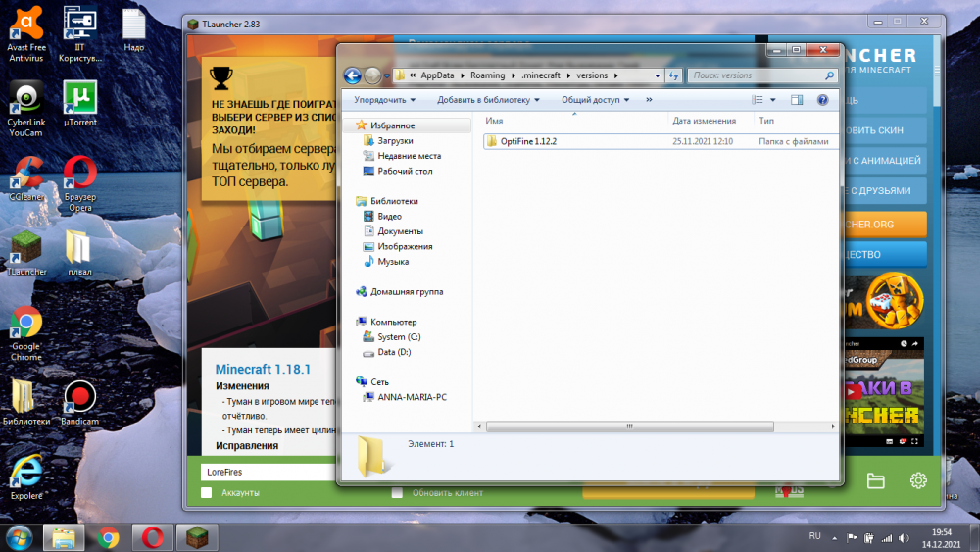Refresh the versions folder address bar
The height and width of the screenshot is (552, 980).
coord(673,75)
